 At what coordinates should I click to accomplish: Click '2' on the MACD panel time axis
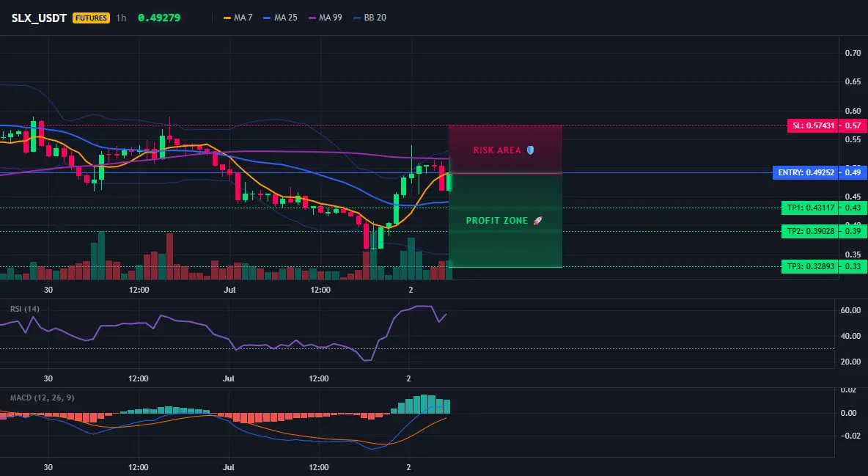coord(408,467)
